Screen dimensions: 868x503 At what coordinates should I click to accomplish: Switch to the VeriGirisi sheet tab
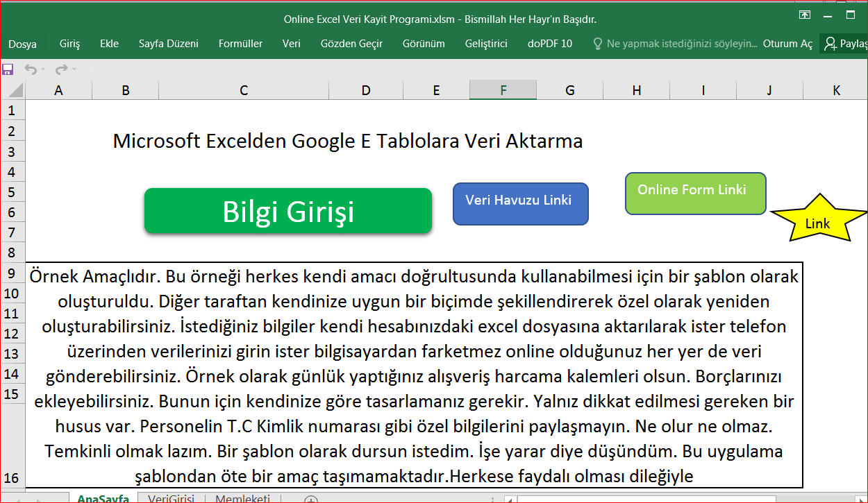(171, 498)
